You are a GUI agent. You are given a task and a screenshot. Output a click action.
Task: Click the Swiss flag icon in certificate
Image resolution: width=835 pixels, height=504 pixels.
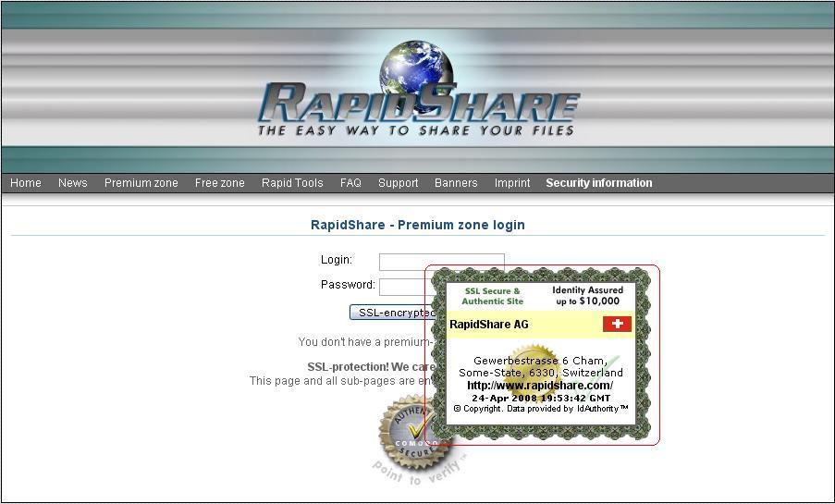point(617,324)
